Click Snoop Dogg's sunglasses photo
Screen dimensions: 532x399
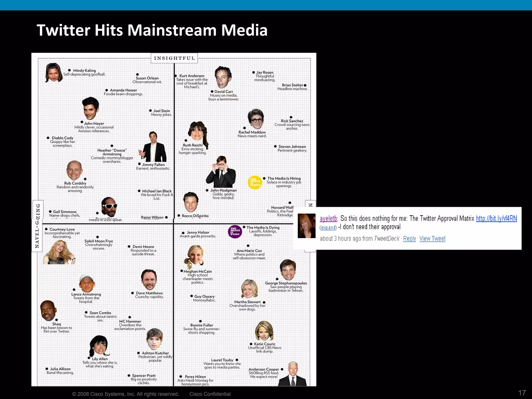point(109,207)
